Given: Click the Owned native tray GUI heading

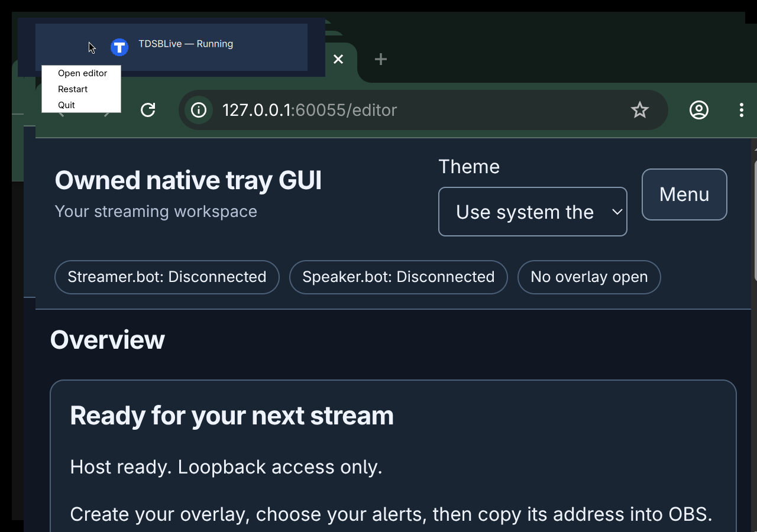Looking at the screenshot, I should [x=188, y=180].
